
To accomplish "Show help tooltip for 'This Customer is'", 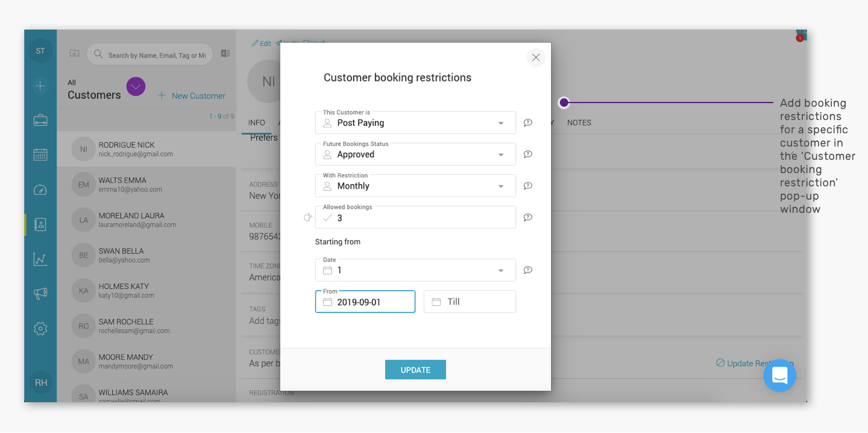I will tap(528, 122).
